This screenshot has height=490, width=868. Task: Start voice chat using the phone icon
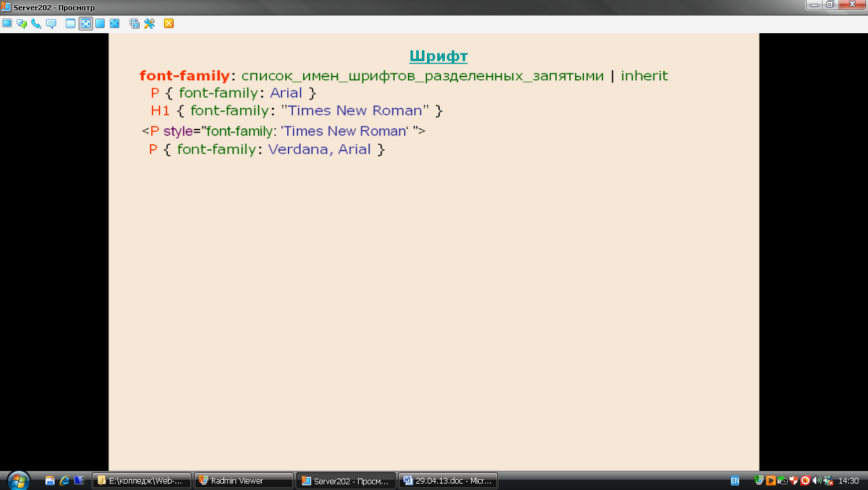click(x=36, y=24)
